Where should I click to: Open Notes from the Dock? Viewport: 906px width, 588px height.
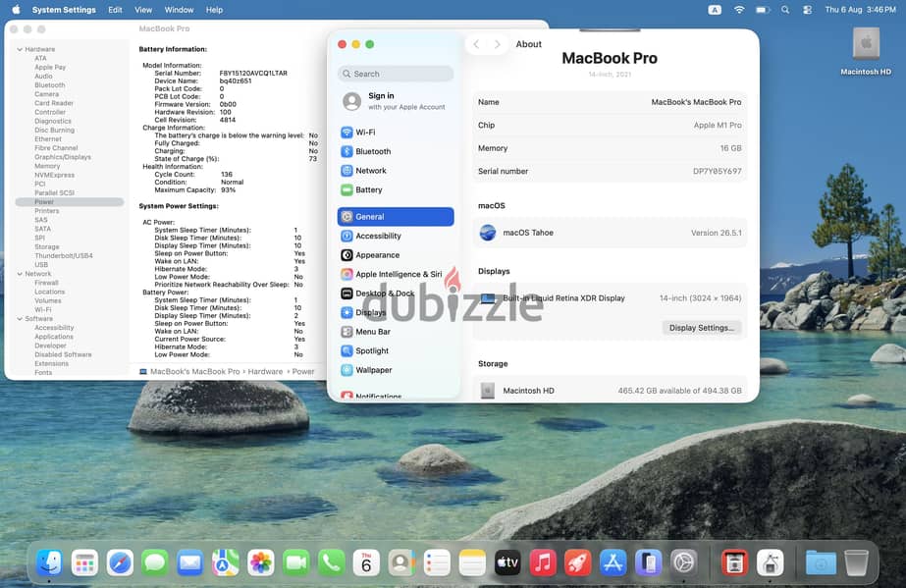[472, 562]
